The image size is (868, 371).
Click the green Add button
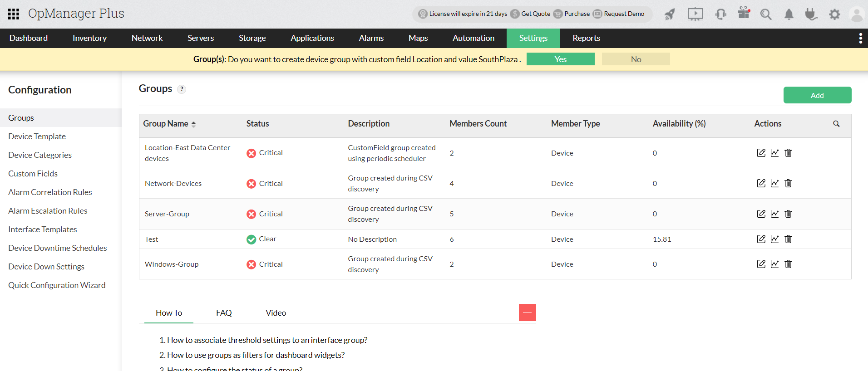click(x=817, y=95)
